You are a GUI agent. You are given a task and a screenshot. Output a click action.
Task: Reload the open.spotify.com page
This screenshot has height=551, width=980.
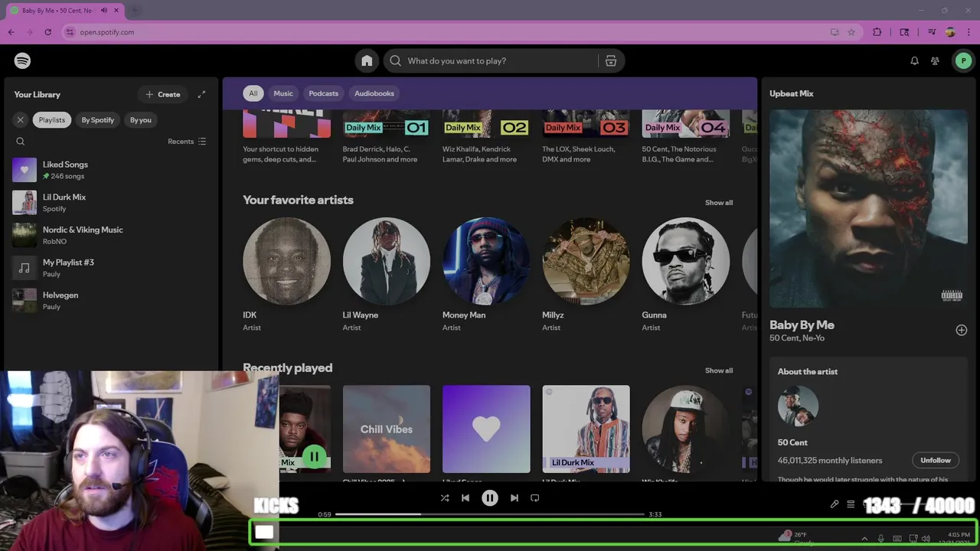(x=47, y=32)
